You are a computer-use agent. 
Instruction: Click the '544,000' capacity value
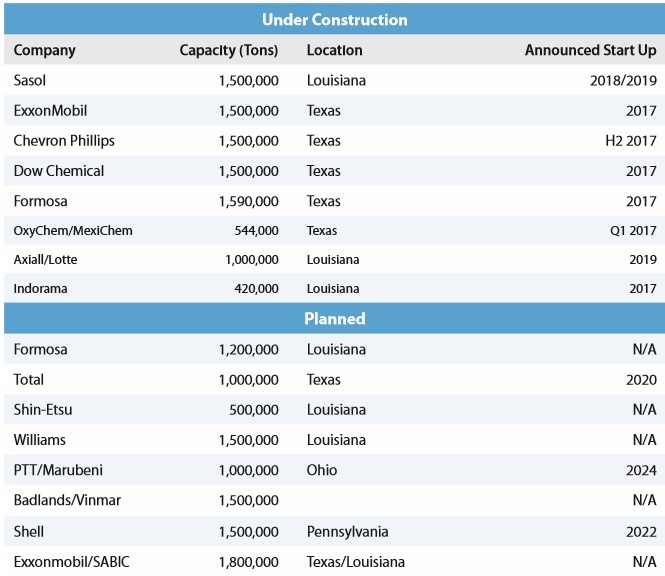pyautogui.click(x=257, y=231)
